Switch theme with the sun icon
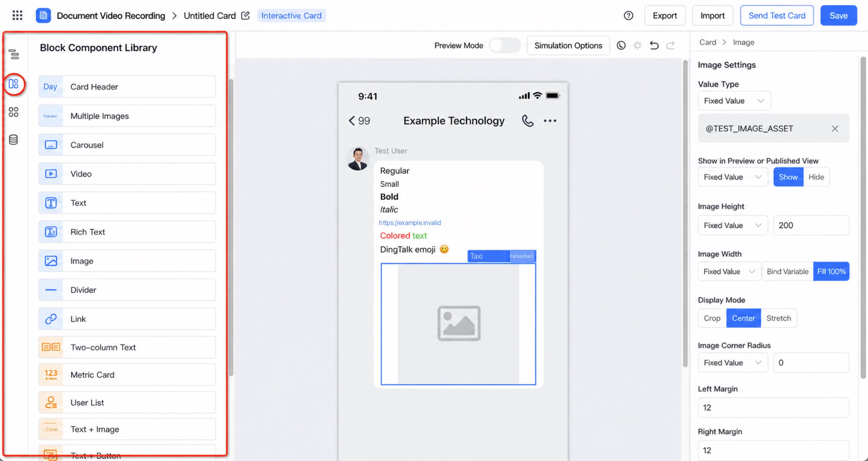868x461 pixels. pyautogui.click(x=637, y=46)
